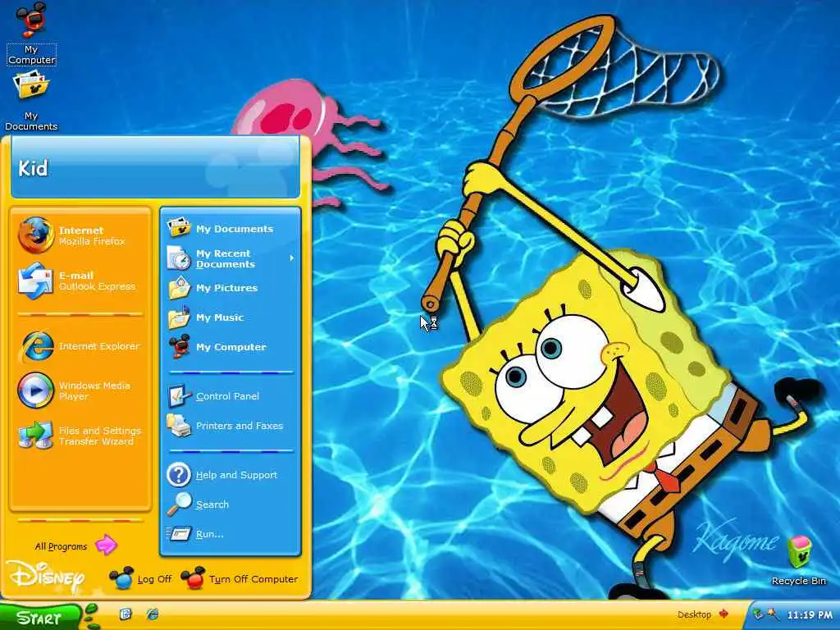Expand the Desktop toolbar chevron on taskbar
Image resolution: width=840 pixels, height=630 pixels.
[x=724, y=614]
